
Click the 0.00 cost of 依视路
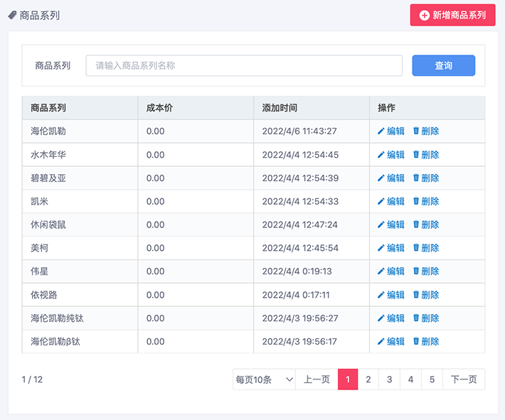point(155,295)
